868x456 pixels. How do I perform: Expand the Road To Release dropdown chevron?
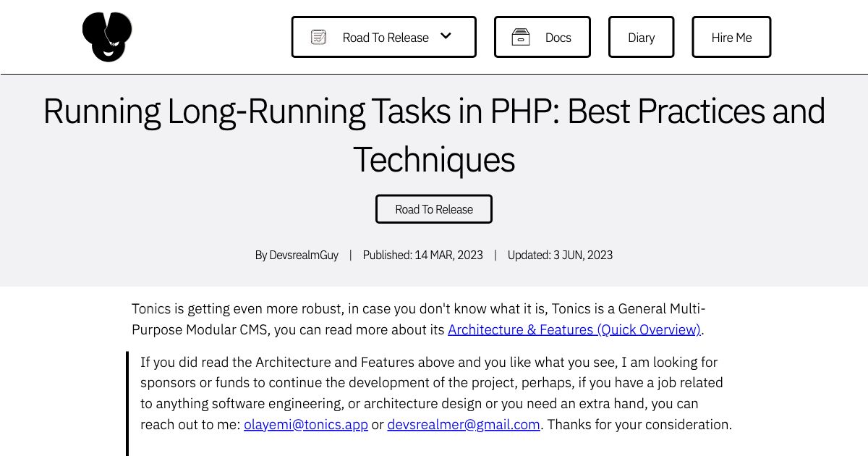[x=446, y=35]
